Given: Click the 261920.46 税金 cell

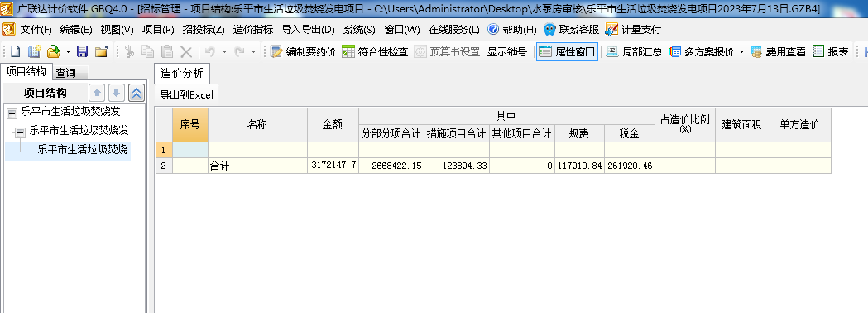Looking at the screenshot, I should (x=630, y=166).
